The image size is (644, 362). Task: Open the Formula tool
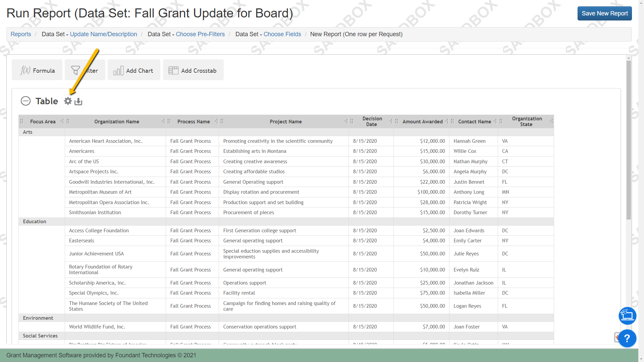tap(37, 70)
